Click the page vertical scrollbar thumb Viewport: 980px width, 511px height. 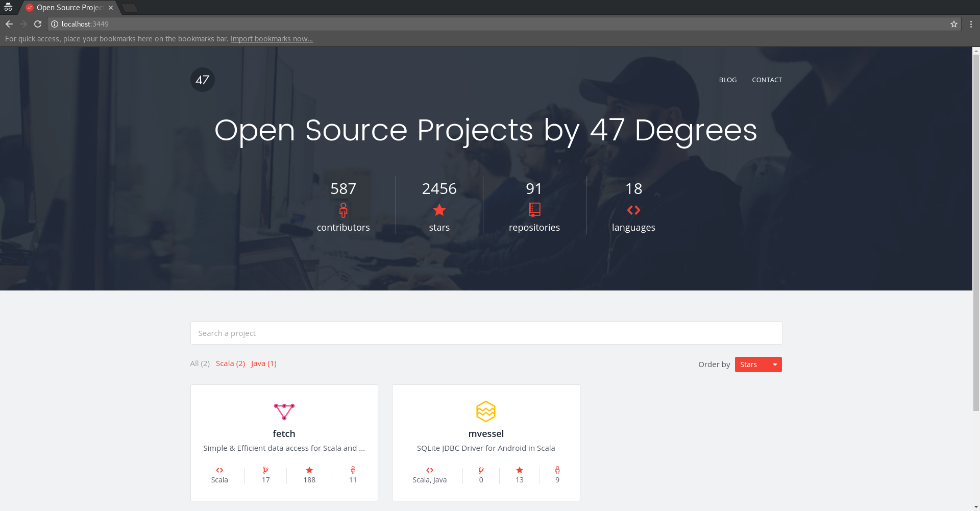point(976,233)
